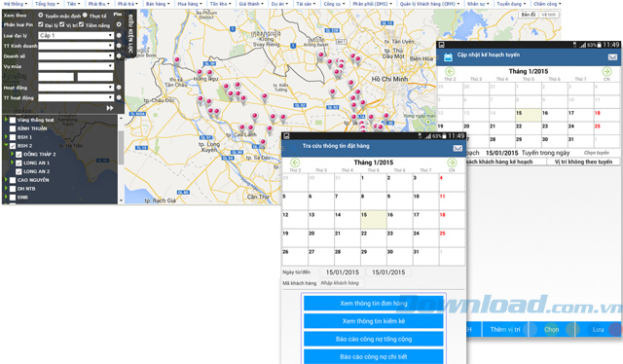
Task: Go to next month in Cập nhật kế hoạch calendar
Action: [606, 71]
